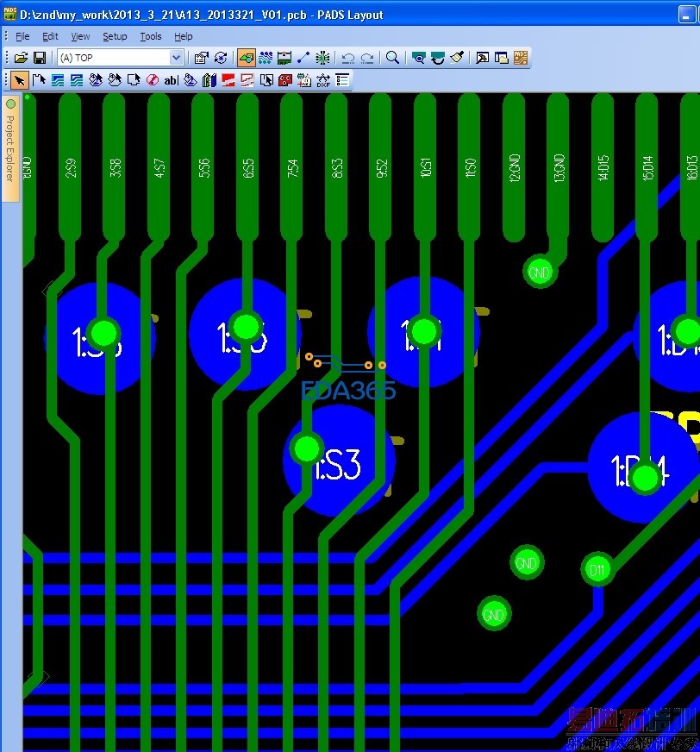Screen dimensions: 700x752
Task: Open the Tools menu
Action: coord(151,36)
